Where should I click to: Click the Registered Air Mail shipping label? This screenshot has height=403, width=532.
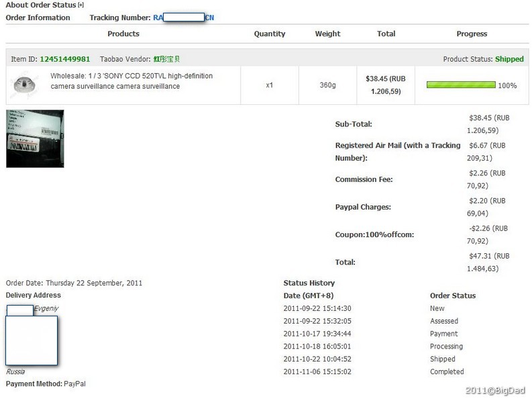(398, 152)
